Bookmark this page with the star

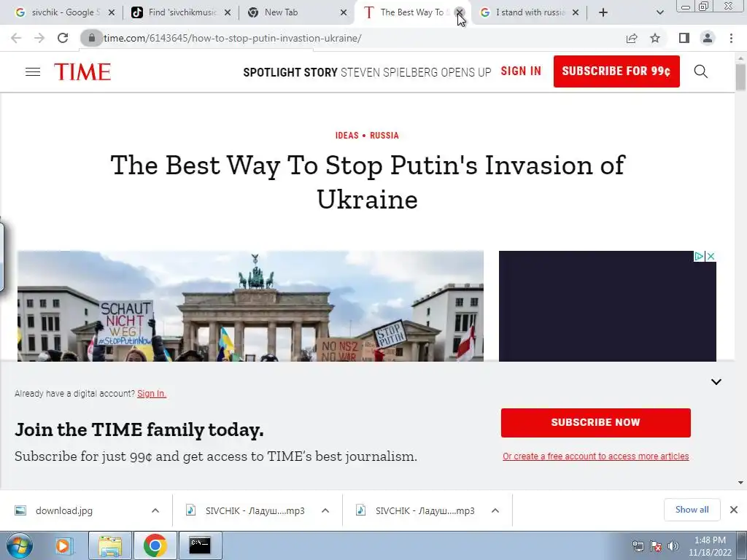(655, 38)
